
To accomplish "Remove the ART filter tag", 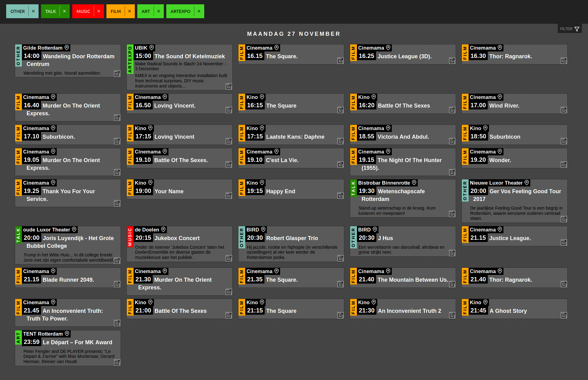I will (159, 11).
